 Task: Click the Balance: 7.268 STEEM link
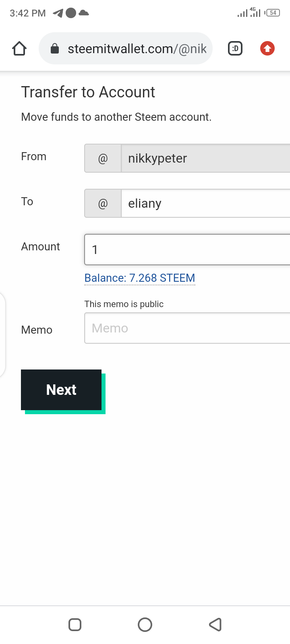tap(140, 278)
